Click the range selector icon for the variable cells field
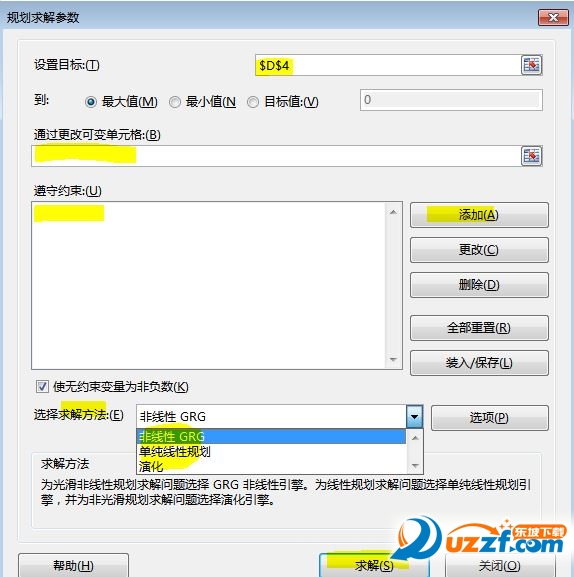This screenshot has width=574, height=577. coord(531,156)
